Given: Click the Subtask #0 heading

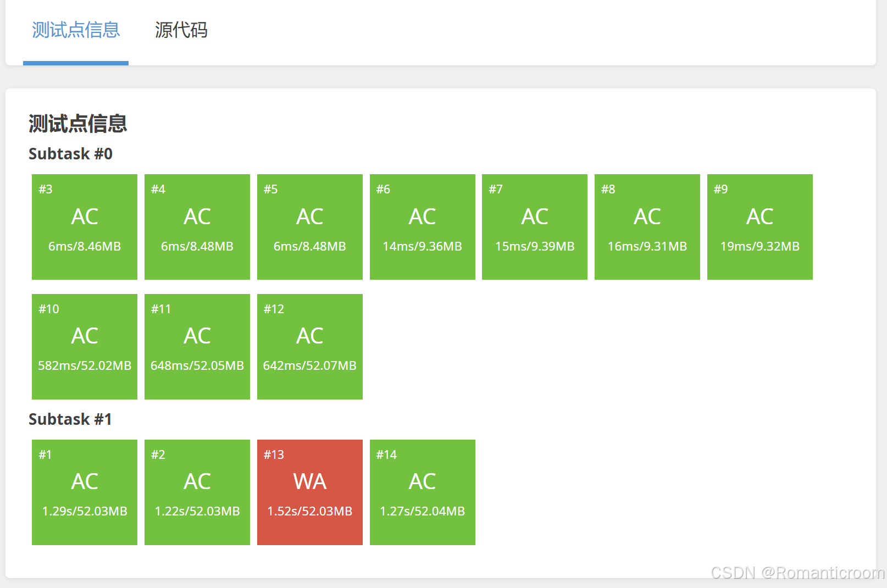Looking at the screenshot, I should tap(70, 154).
